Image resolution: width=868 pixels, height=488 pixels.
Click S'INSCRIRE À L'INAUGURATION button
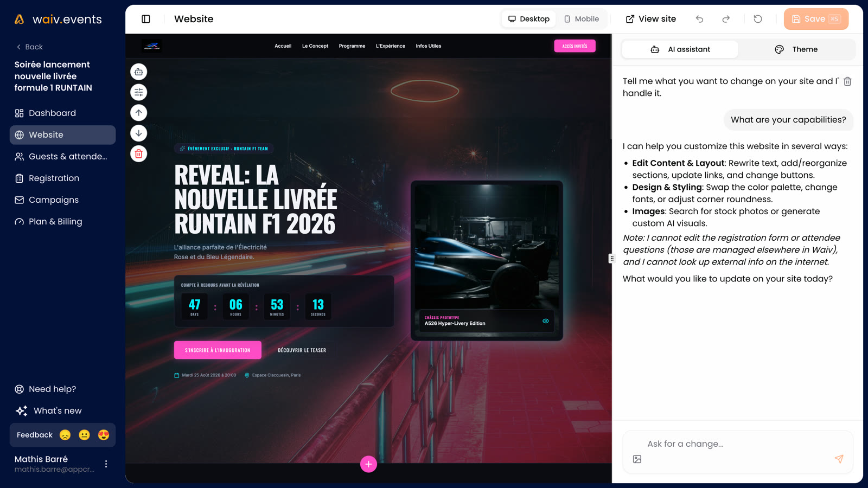pyautogui.click(x=218, y=350)
